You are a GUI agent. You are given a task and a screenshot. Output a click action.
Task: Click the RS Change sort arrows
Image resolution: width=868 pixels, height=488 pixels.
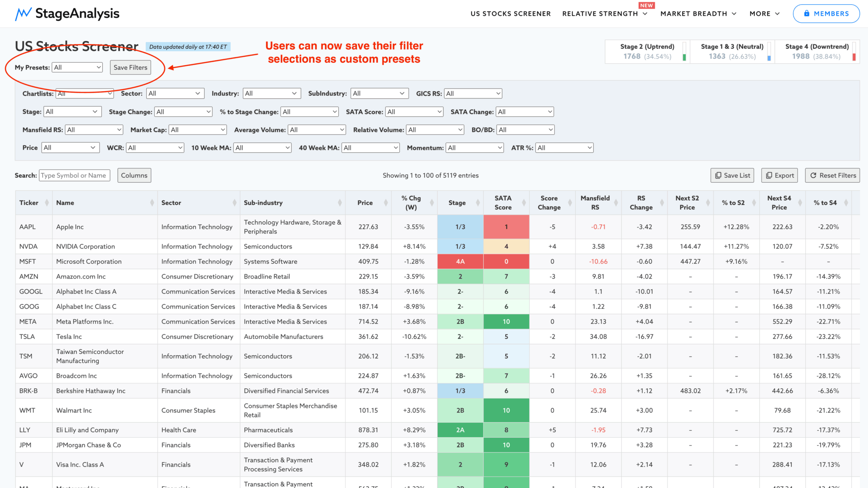pyautogui.click(x=662, y=203)
